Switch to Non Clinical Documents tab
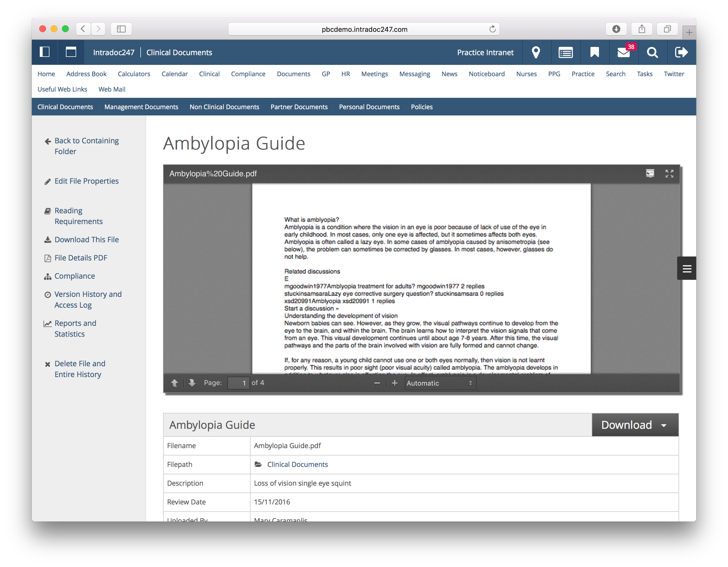Image resolution: width=728 pixels, height=567 pixels. coord(224,107)
